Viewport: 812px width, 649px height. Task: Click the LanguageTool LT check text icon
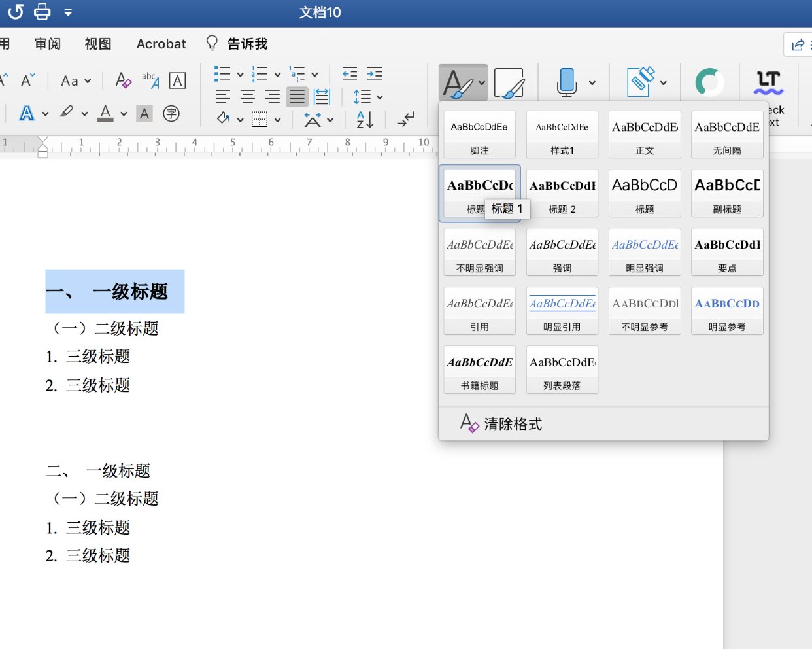pyautogui.click(x=768, y=82)
